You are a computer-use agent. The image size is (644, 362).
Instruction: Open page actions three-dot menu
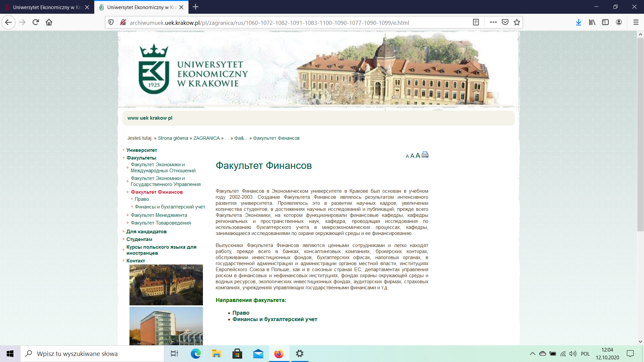(x=493, y=22)
